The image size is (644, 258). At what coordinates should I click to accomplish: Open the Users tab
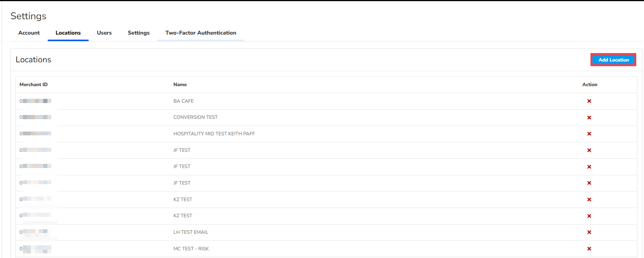pyautogui.click(x=104, y=33)
